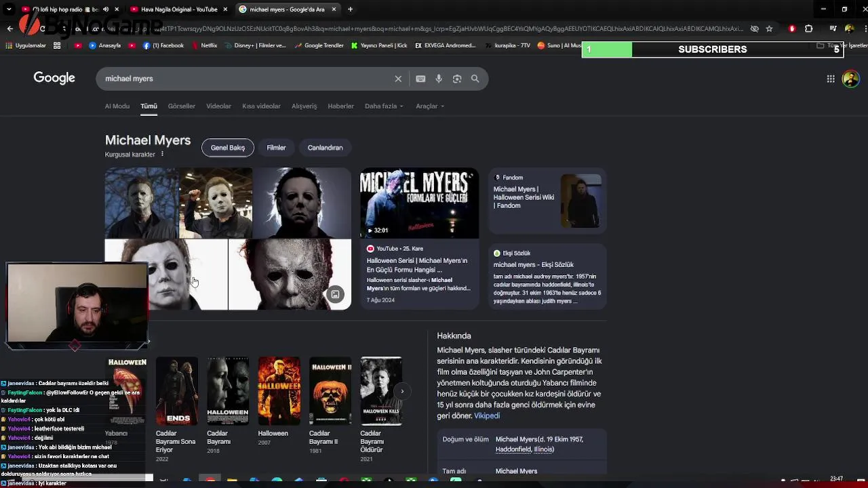Open the Ekşi Sözlük michael myers result
The height and width of the screenshot is (488, 868).
(548, 277)
